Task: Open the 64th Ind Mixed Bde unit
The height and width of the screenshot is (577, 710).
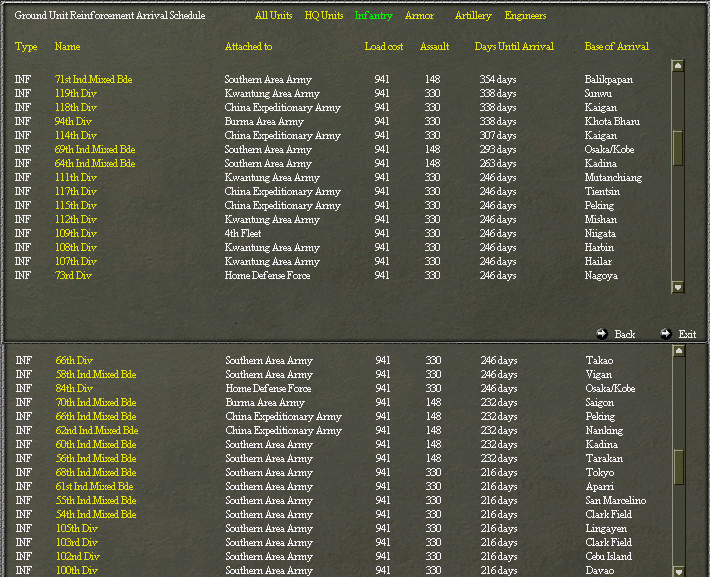Action: click(x=95, y=163)
